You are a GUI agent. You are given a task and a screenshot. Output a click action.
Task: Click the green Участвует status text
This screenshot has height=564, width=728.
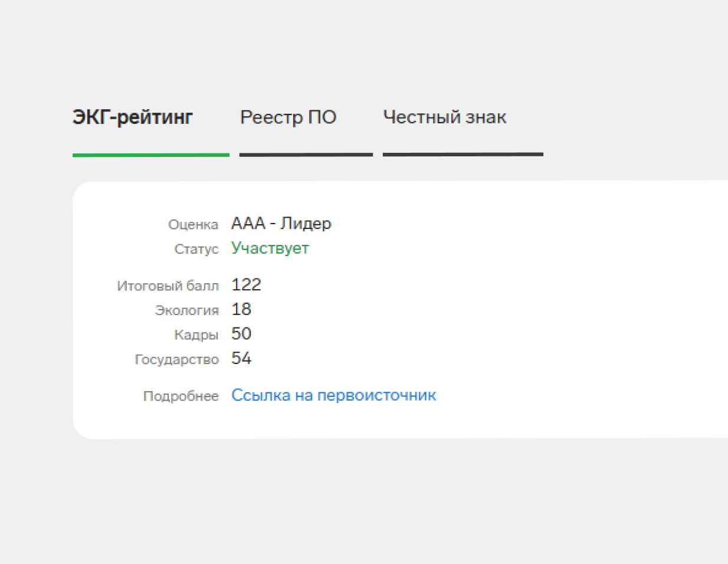(270, 248)
